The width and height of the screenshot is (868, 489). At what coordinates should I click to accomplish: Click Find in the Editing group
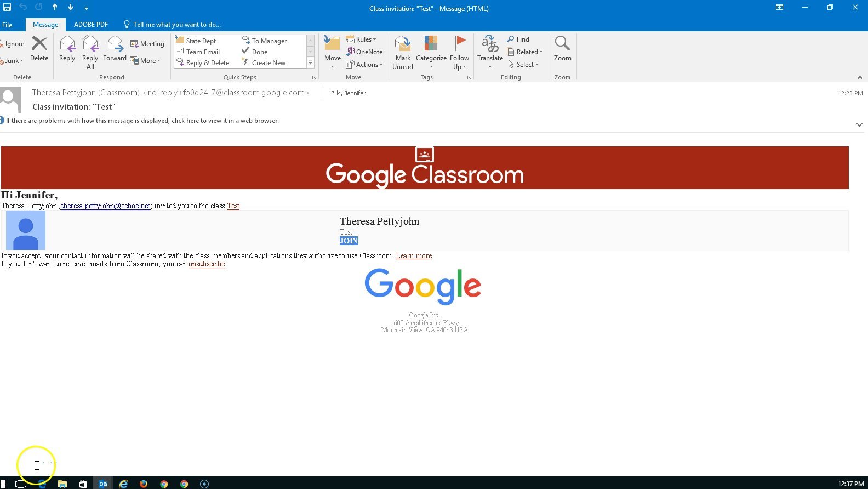pyautogui.click(x=518, y=39)
